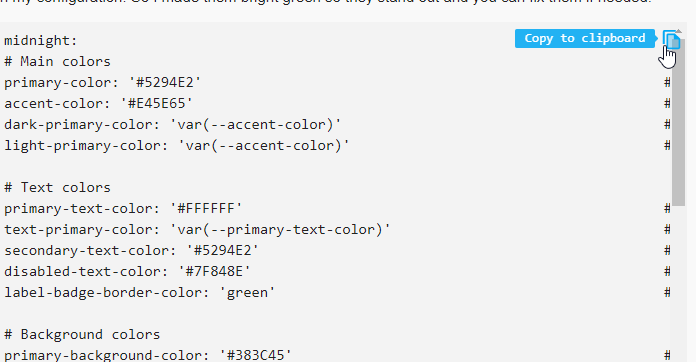Screen dimensions: 696x362
Task: Click the copy to clipboard icon
Action: point(672,39)
